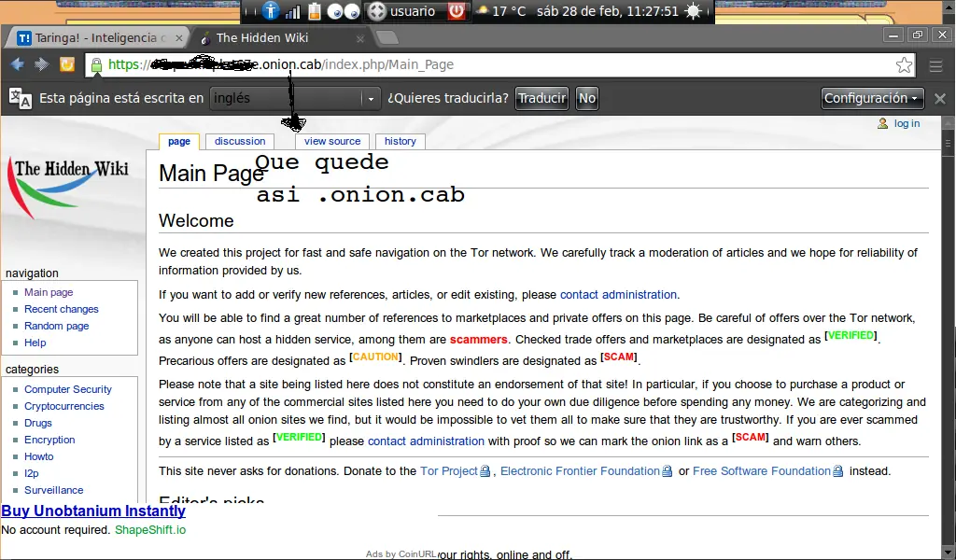
Task: Click the network signal strength icon
Action: click(x=293, y=11)
